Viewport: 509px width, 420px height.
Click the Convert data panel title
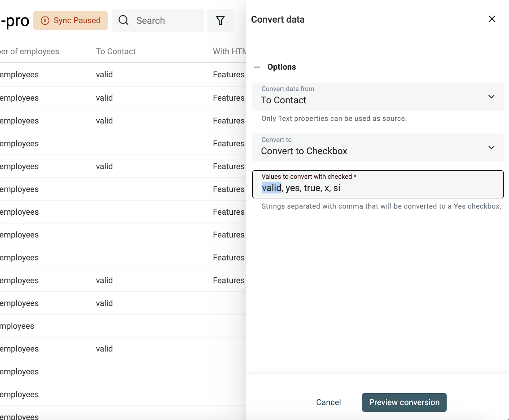click(278, 19)
